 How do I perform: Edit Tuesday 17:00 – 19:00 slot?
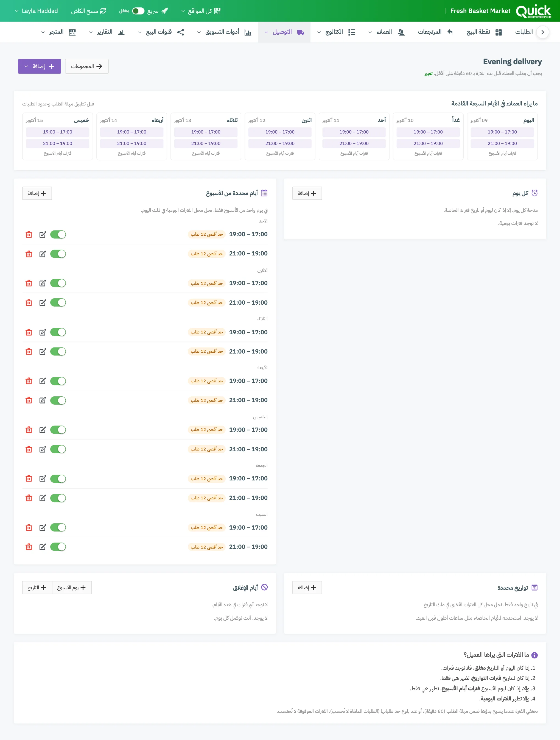43,332
